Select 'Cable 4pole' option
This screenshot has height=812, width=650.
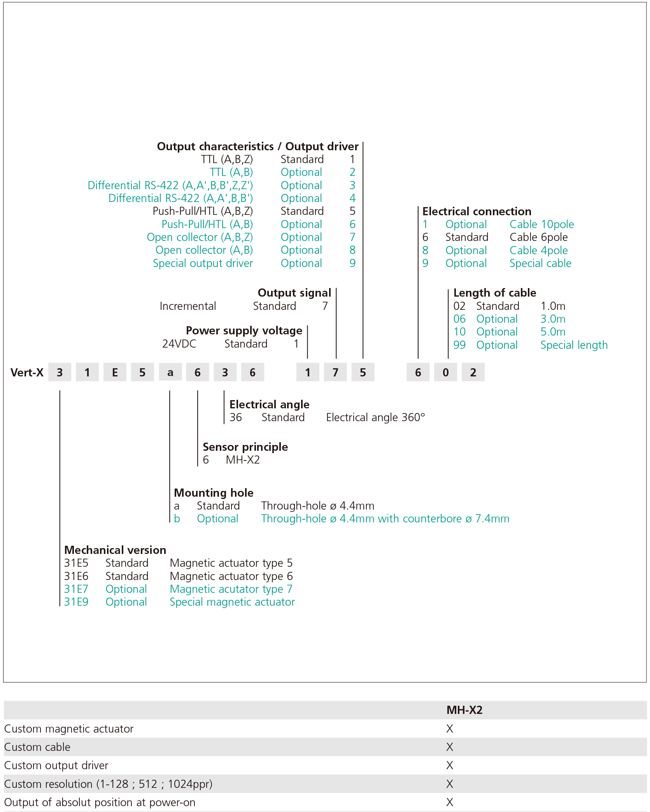coord(539,250)
